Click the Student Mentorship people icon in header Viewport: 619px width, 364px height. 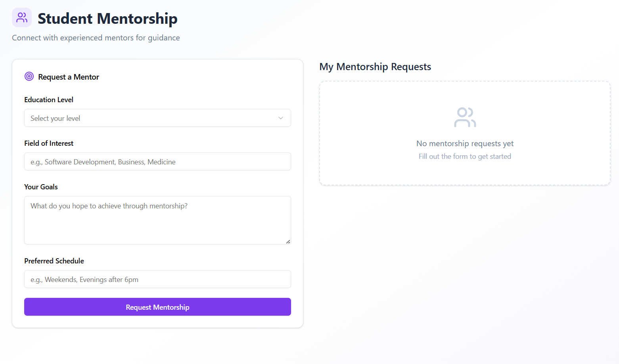pyautogui.click(x=22, y=17)
